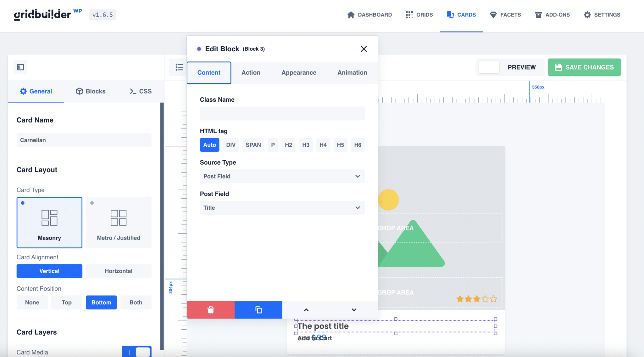Select the General sidebar tab
Screen dimensions: 644x357
(36, 91)
